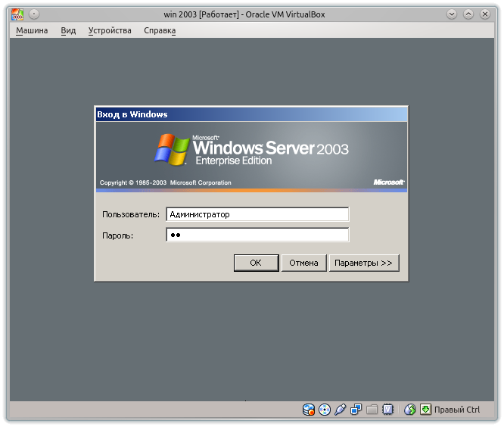Click the VirtualBox window icon in title bar
Image resolution: width=504 pixels, height=427 pixels.
(x=17, y=14)
